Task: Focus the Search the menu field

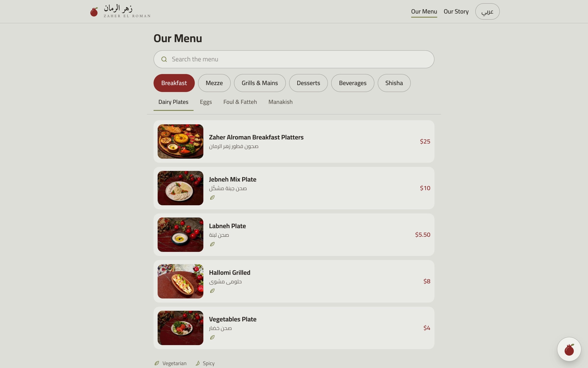Action: (294, 59)
